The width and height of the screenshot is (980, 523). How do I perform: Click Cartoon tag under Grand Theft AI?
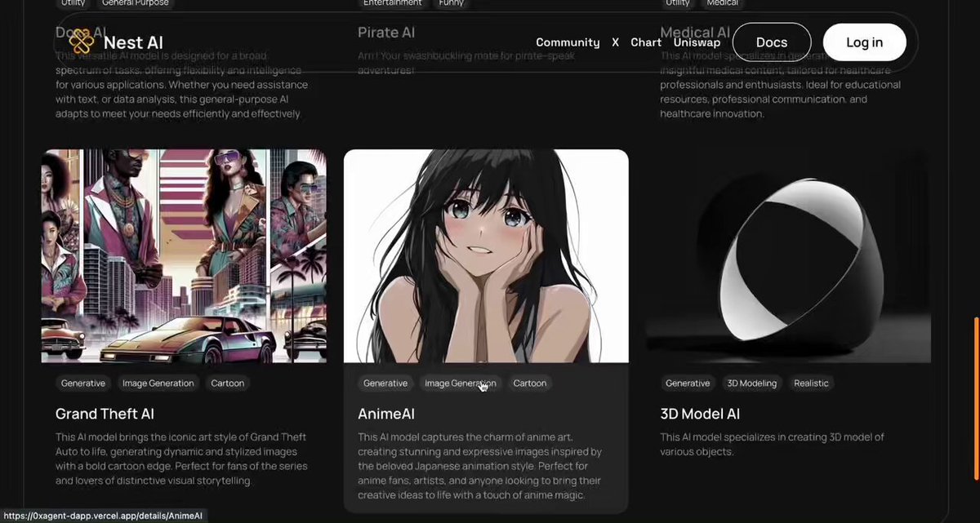click(x=228, y=383)
